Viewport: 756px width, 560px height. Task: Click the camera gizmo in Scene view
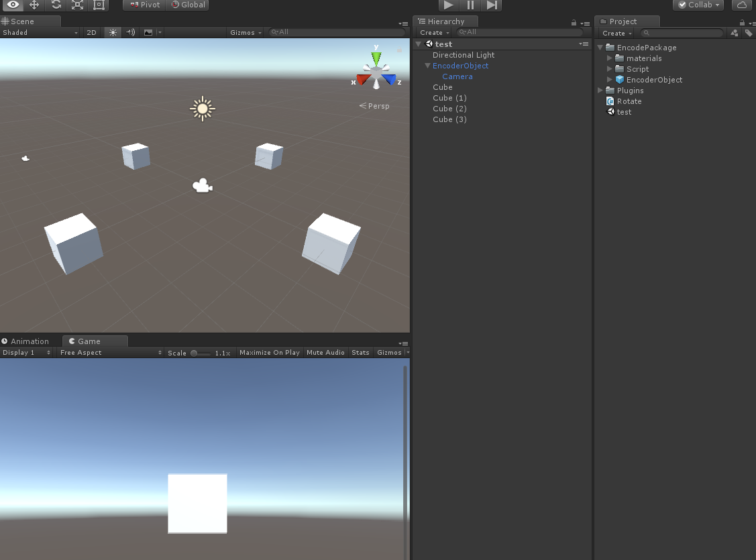202,186
